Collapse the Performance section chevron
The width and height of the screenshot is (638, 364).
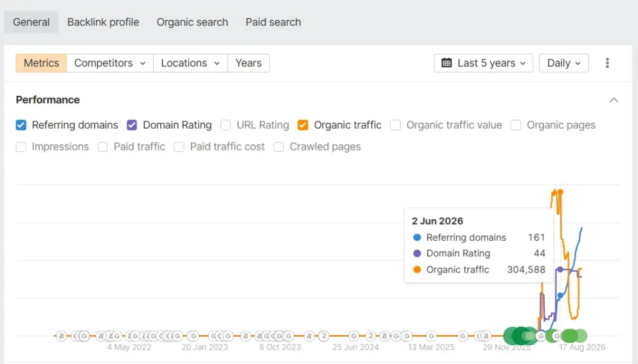[x=614, y=100]
